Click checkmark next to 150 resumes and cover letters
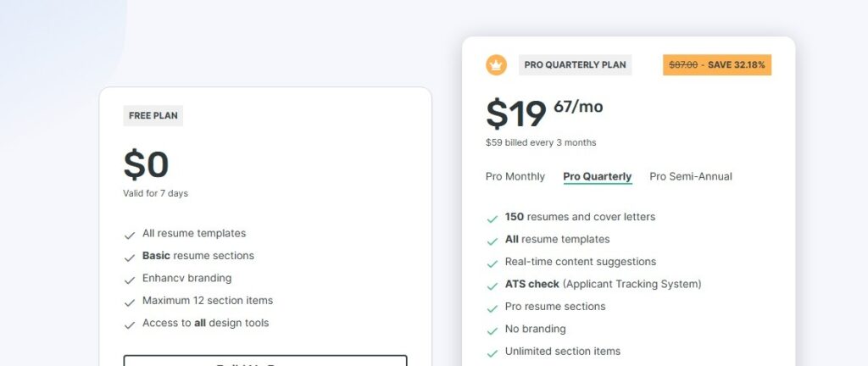Viewport: 868px width, 366px height. point(492,218)
